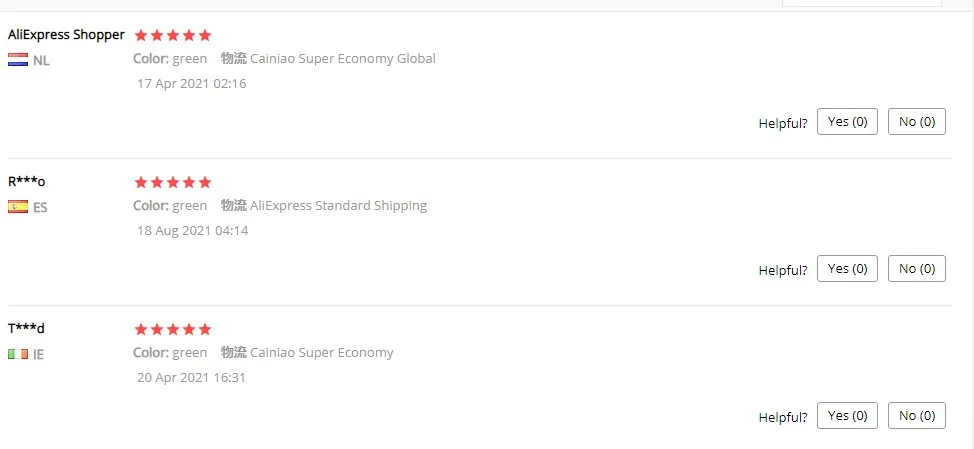Mark AliExpress Shopper's review helpful: Yes
Image resolution: width=974 pixels, height=449 pixels.
848,122
